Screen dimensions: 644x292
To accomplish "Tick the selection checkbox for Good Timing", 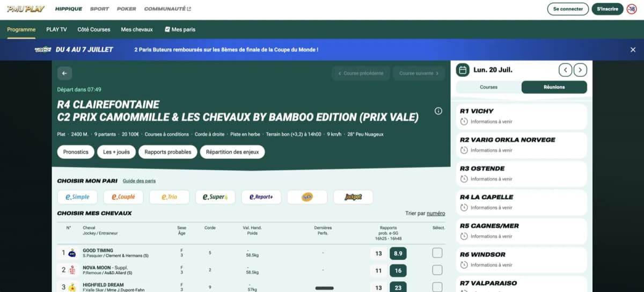I will tap(437, 253).
